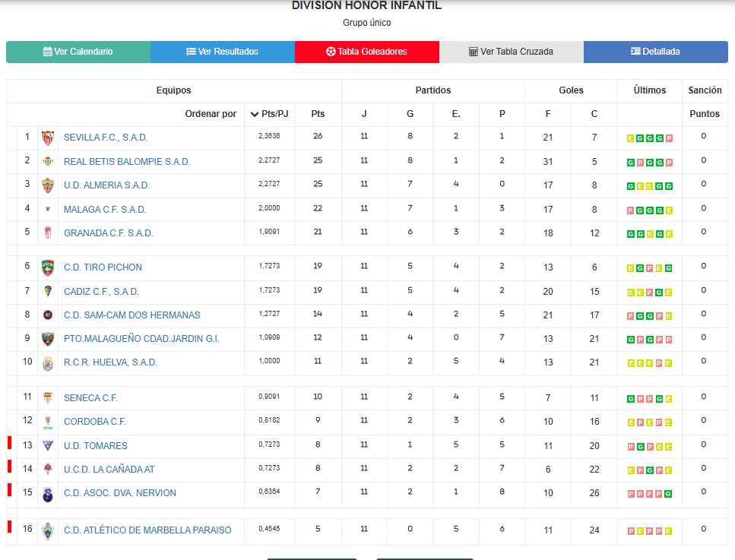Click Sevilla's 2,3636 Pts/PJ value
This screenshot has width=735, height=560.
(x=269, y=136)
